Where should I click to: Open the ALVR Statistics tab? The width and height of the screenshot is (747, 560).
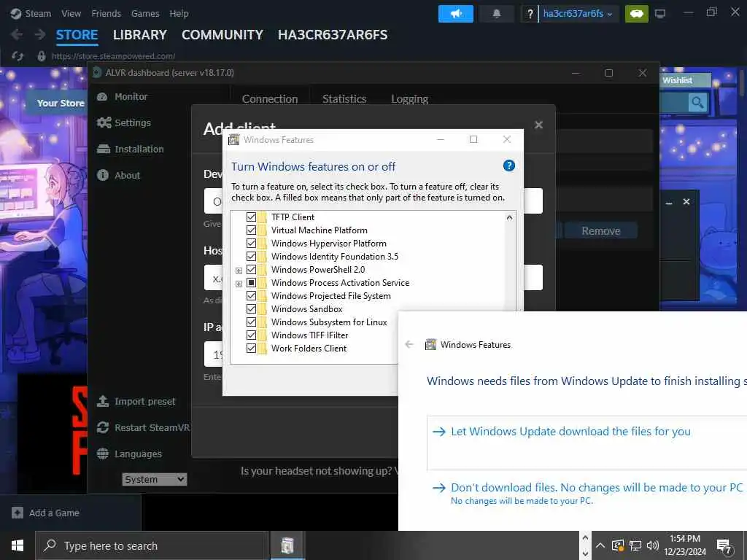tap(344, 99)
